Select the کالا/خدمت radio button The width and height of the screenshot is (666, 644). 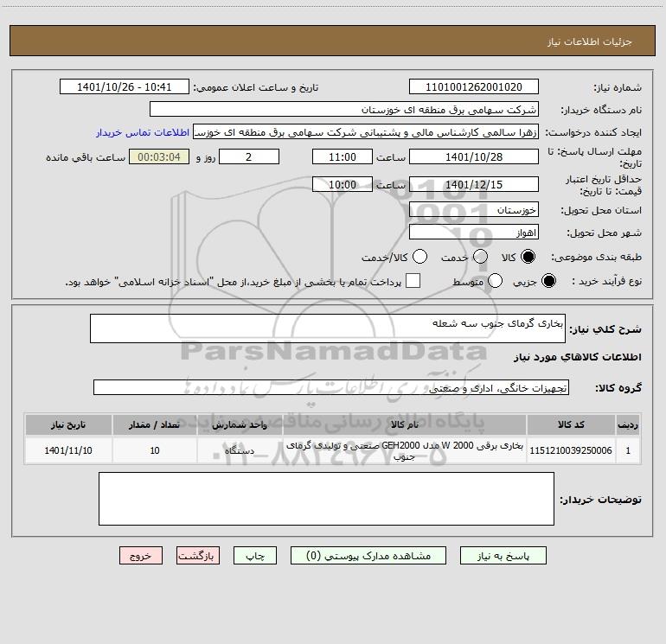pos(420,257)
